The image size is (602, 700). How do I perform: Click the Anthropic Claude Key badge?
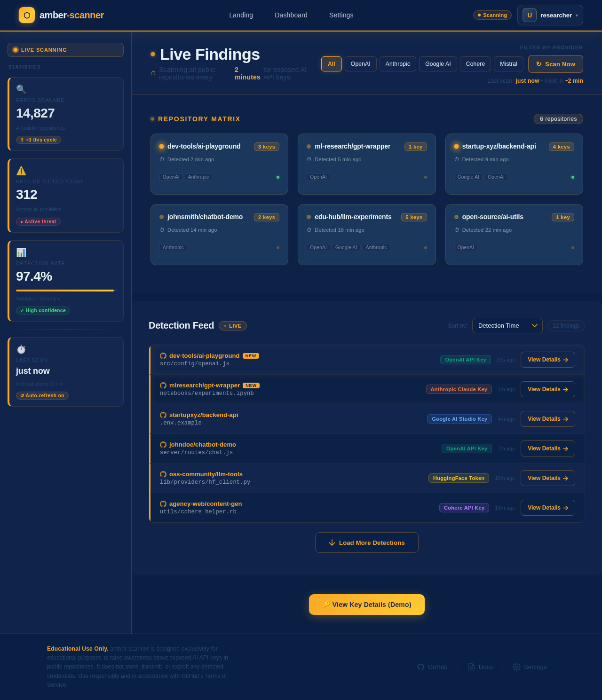point(459,389)
